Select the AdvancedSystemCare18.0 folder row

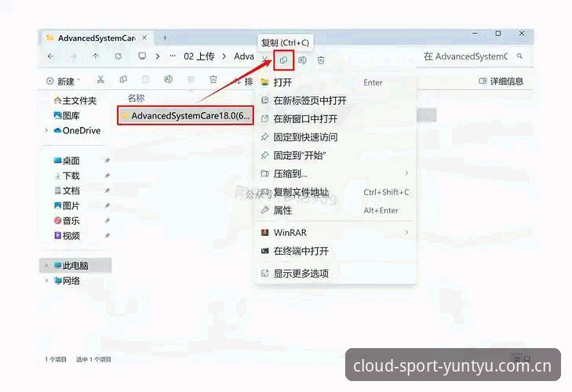pyautogui.click(x=185, y=115)
